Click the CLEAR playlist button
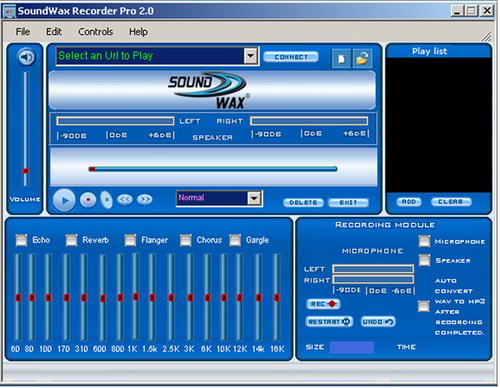 click(451, 202)
